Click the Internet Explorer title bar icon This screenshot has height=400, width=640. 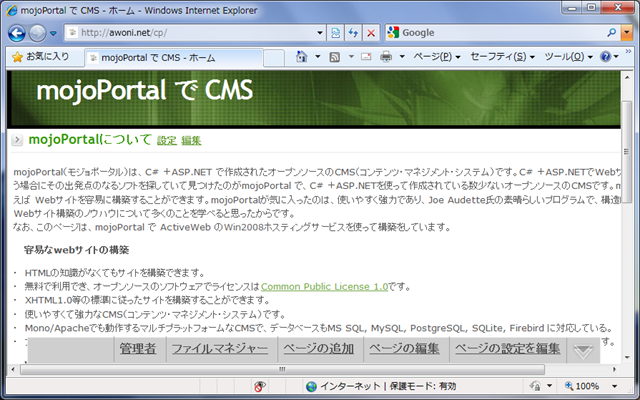click(x=12, y=11)
